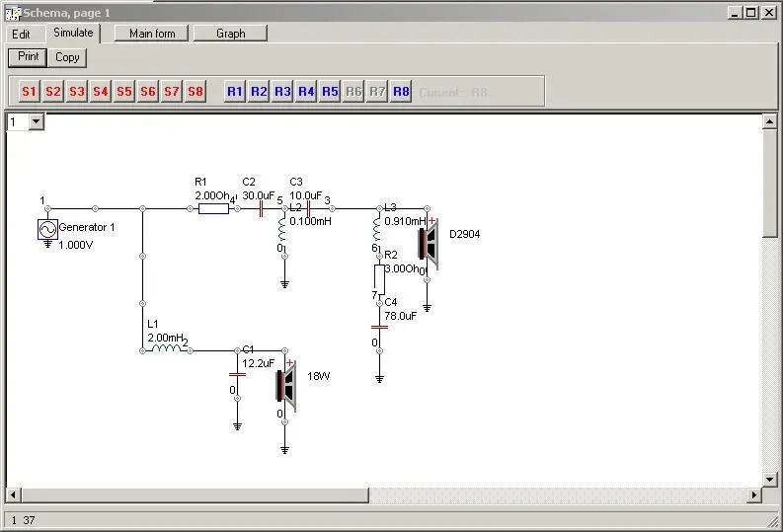
Task: Click the vertical scrollbar down arrow
Action: 769,480
